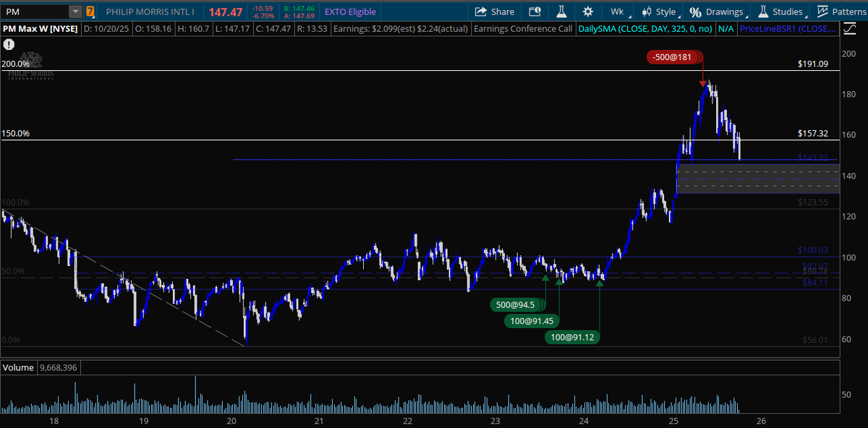Click the Studies flask icon

click(763, 12)
